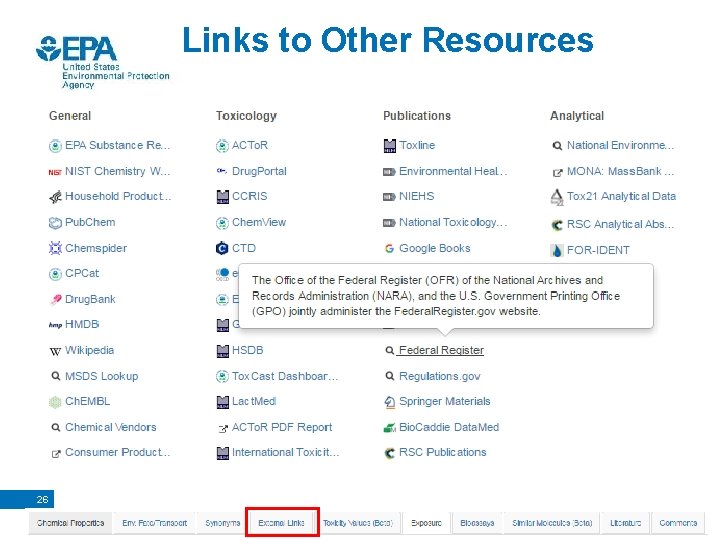
Task: Open the Chemspider link
Action: [x=96, y=248]
